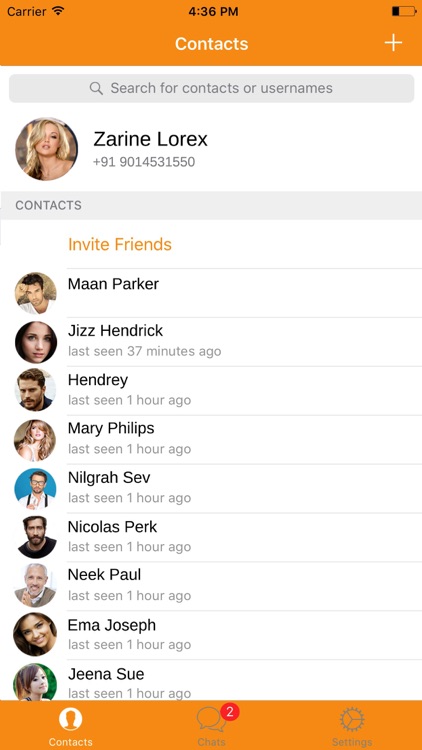The width and height of the screenshot is (422, 750).
Task: Tap the plus icon to add contact
Action: click(x=393, y=43)
